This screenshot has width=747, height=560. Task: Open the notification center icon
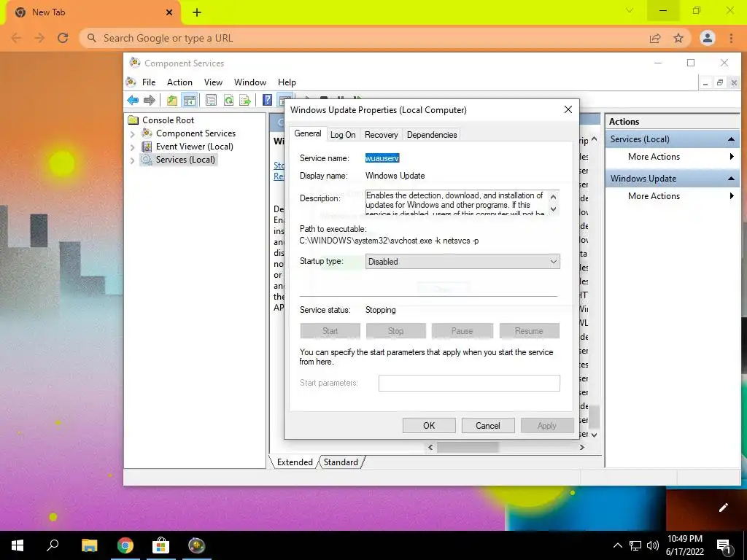pos(724,546)
